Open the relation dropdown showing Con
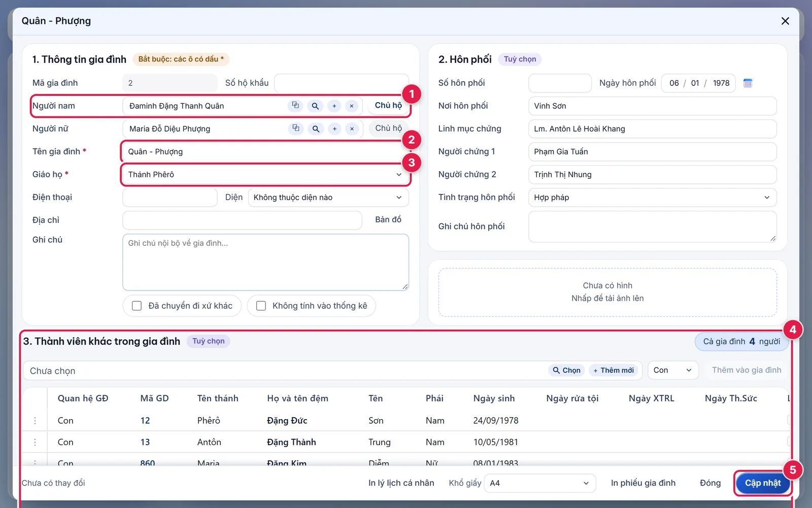The image size is (812, 508). coord(673,370)
